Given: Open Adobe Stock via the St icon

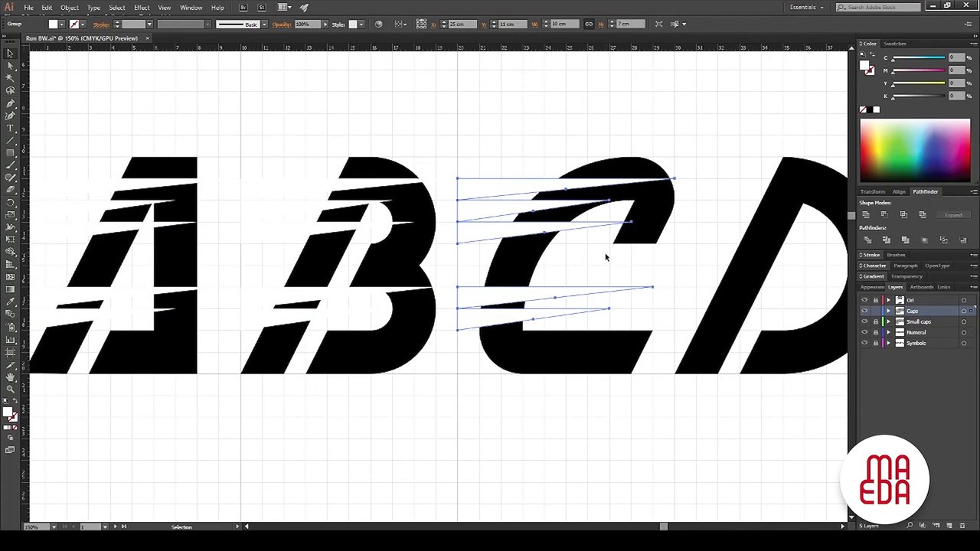Looking at the screenshot, I should 262,8.
